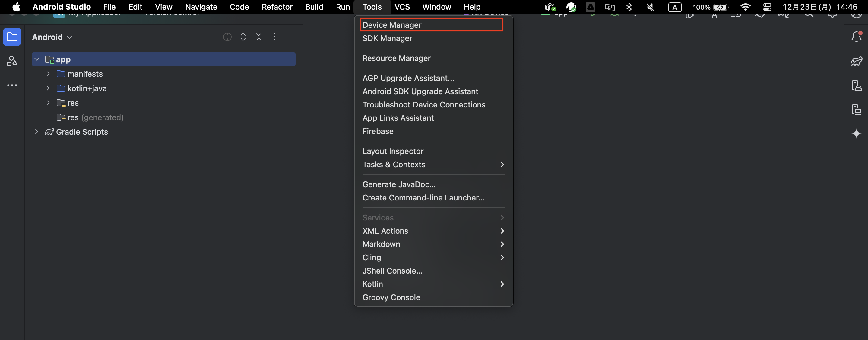Select the res (generated) tree item
This screenshot has width=868, height=340.
164,117
